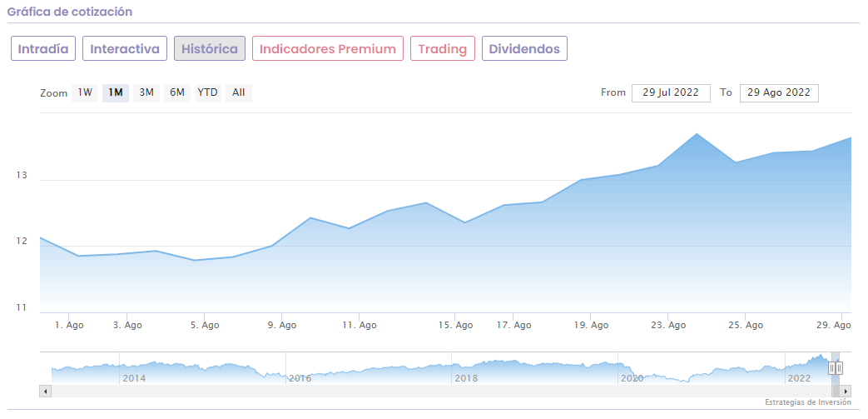Screen dimensions: 868x419
Task: Click the navigator scrollbar left arrow
Action: (x=45, y=391)
